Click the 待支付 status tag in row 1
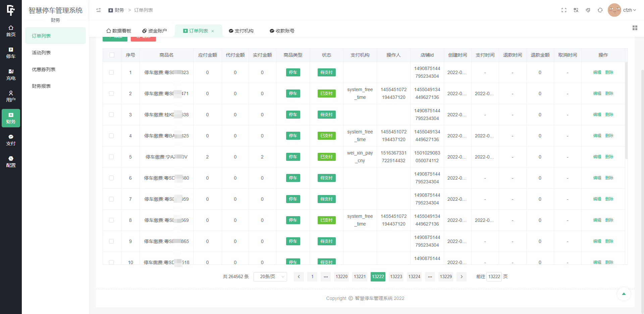 click(326, 72)
